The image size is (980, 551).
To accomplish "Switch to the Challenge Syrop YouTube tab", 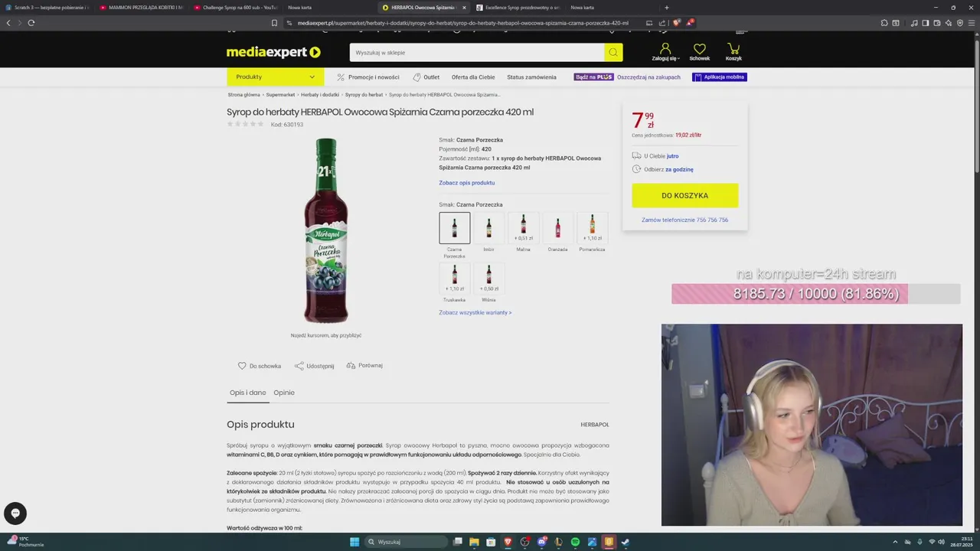I will (235, 8).
